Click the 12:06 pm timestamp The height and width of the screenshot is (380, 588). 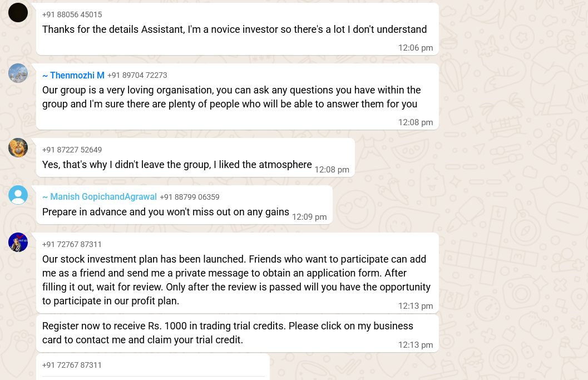point(415,48)
